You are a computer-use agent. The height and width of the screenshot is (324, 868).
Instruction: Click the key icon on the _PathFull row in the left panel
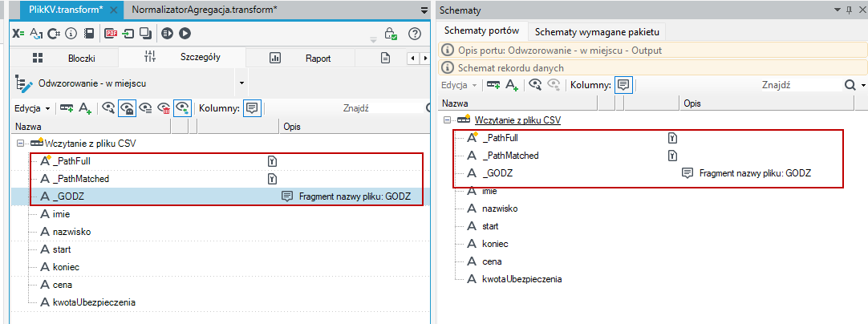tap(272, 161)
